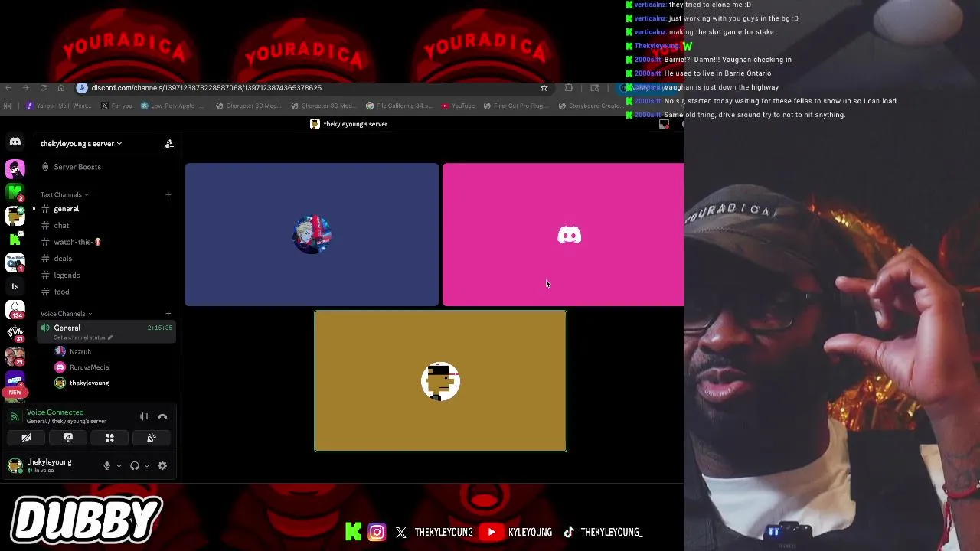
Task: Disconnect from voice with hang-up icon
Action: pos(162,417)
